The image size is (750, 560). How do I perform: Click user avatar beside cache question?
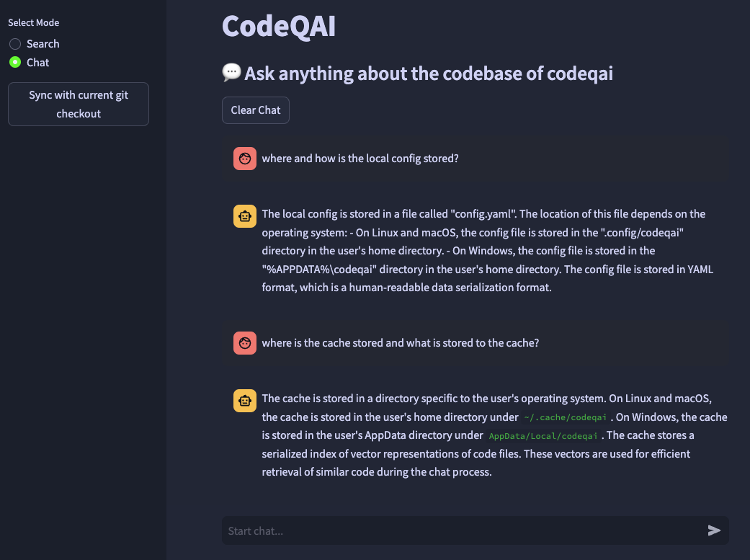pos(245,343)
